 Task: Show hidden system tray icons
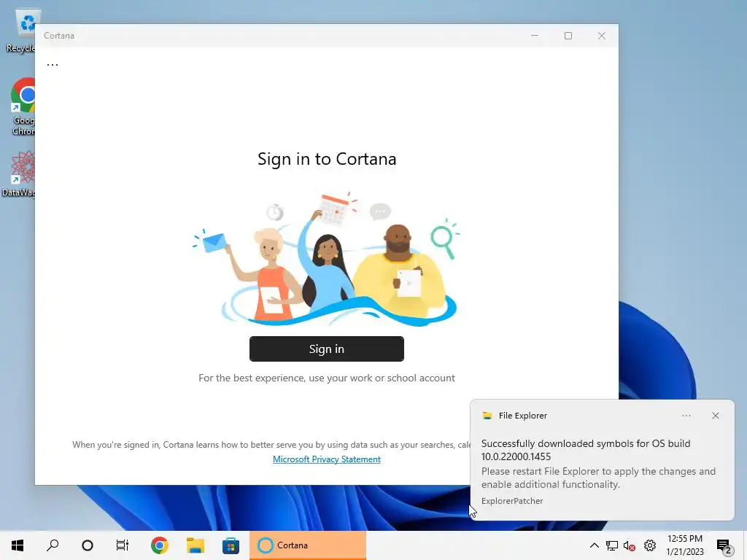coord(594,545)
